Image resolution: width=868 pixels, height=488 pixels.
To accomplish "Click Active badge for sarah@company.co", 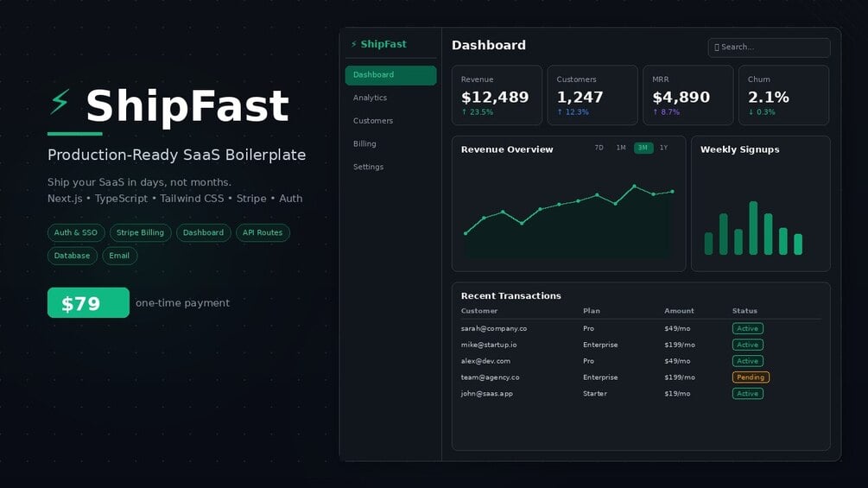I will (x=748, y=329).
